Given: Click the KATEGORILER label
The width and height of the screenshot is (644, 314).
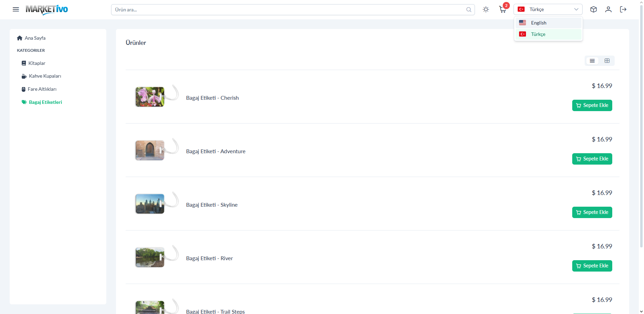Looking at the screenshot, I should 31,50.
